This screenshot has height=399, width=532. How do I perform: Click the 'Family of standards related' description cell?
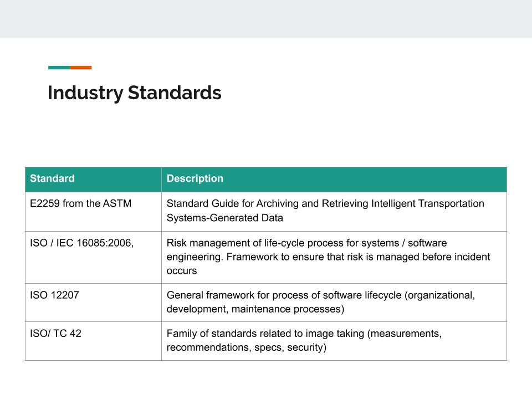pos(334,341)
